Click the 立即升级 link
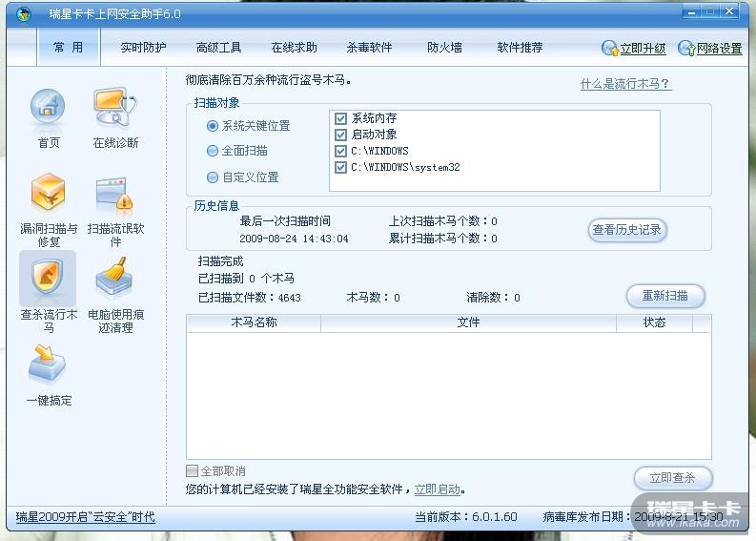Viewport: 756px width, 541px height. click(x=643, y=49)
